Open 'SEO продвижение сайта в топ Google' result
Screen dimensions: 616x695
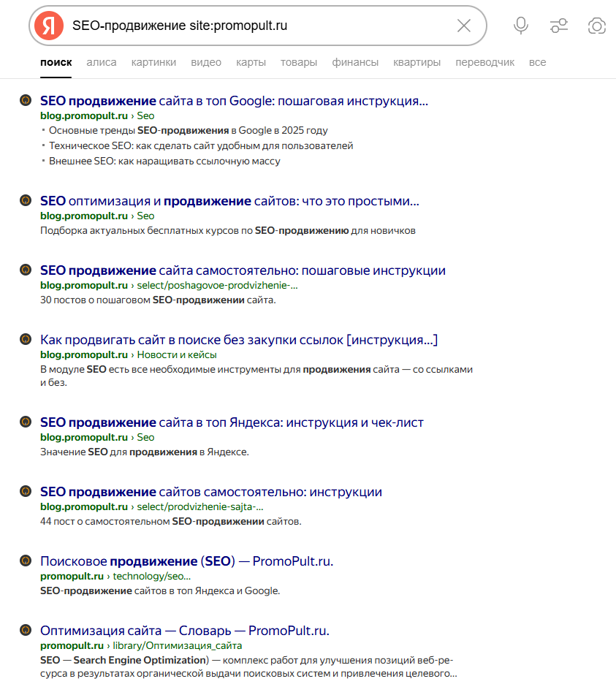pos(234,101)
